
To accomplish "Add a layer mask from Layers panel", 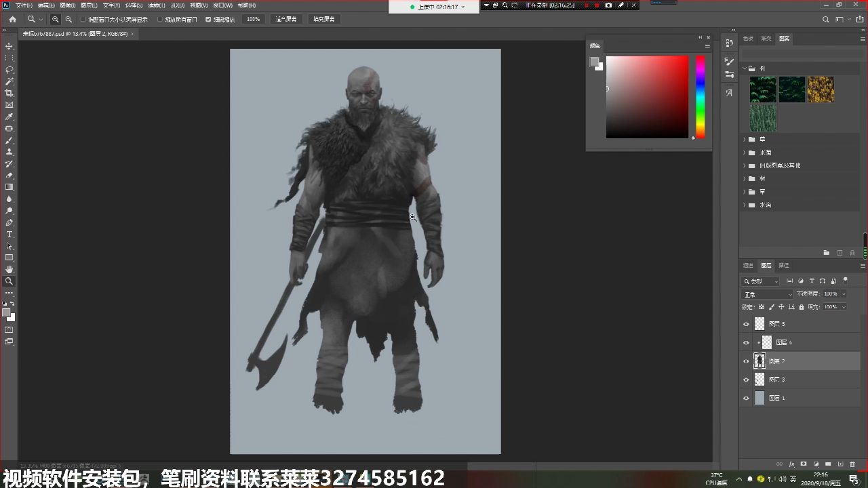I will click(x=804, y=464).
